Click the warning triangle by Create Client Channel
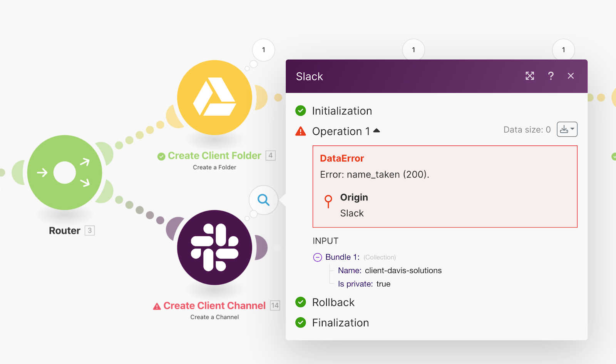Screen dimensions: 616x364 point(157,306)
